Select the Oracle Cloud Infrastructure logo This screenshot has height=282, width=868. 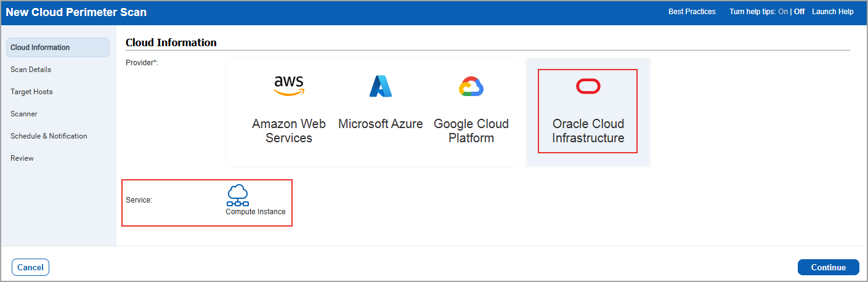[588, 87]
